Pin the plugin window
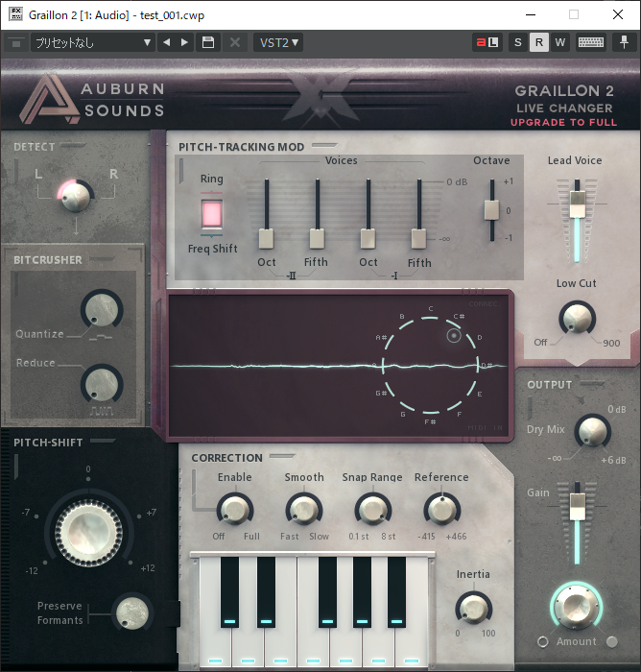The height and width of the screenshot is (672, 641). pos(624,42)
